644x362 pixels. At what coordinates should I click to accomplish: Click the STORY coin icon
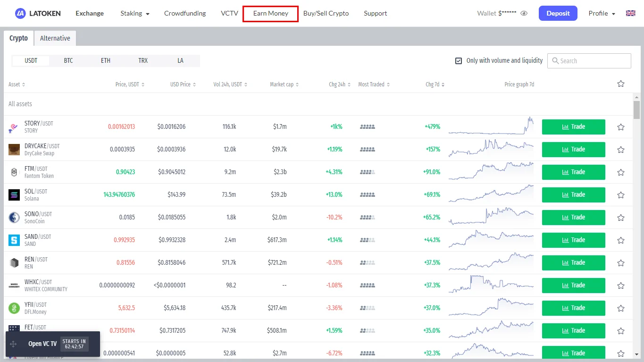tap(14, 127)
